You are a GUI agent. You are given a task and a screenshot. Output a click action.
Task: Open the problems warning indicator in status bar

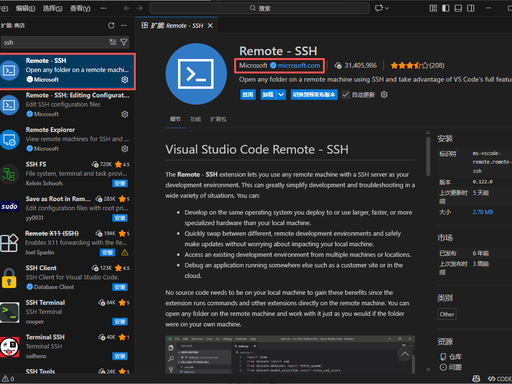[x=8, y=379]
